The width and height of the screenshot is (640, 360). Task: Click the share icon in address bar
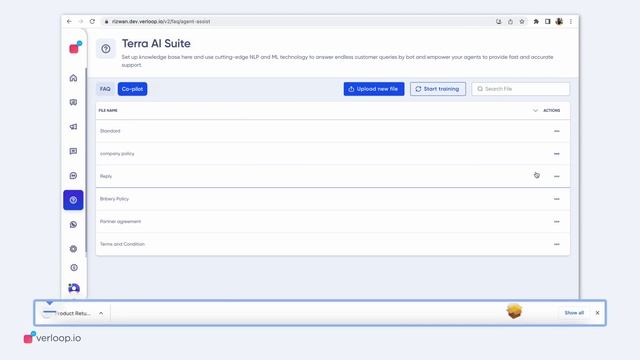(x=510, y=22)
